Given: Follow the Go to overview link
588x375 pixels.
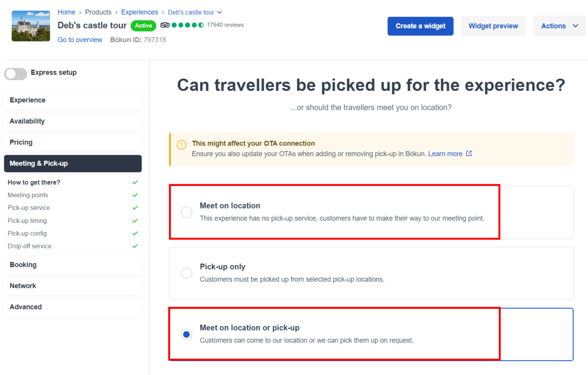Looking at the screenshot, I should pos(80,40).
